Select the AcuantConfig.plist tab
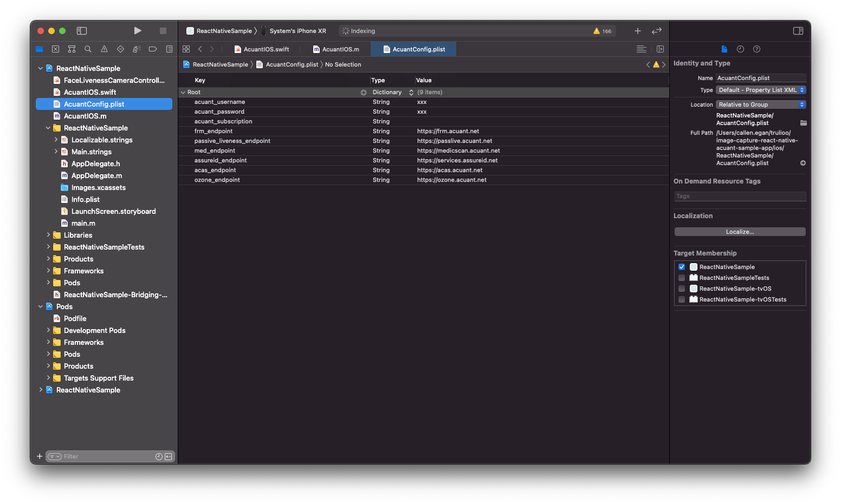Viewport: 841px width, 504px height. [x=414, y=49]
